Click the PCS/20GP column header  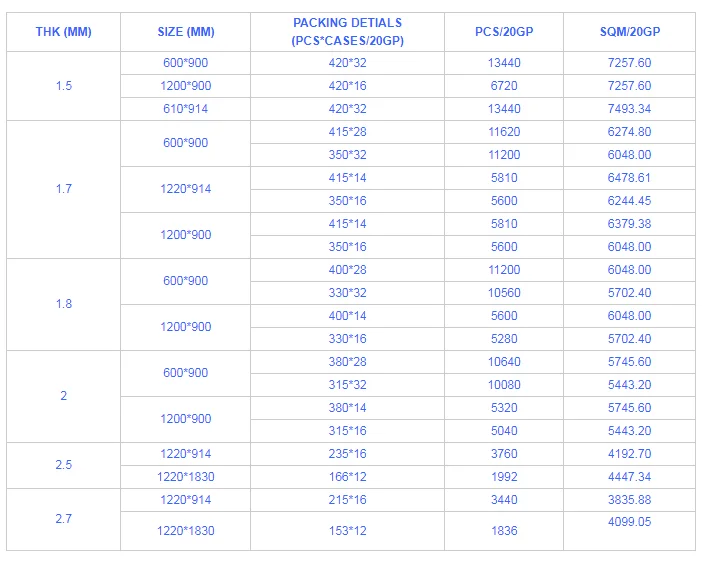point(504,32)
